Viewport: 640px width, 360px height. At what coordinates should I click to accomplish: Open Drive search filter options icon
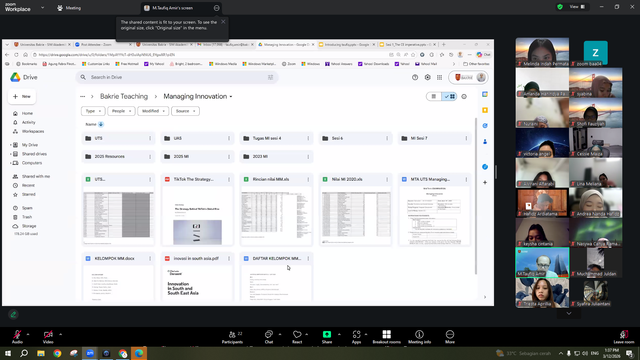(270, 77)
